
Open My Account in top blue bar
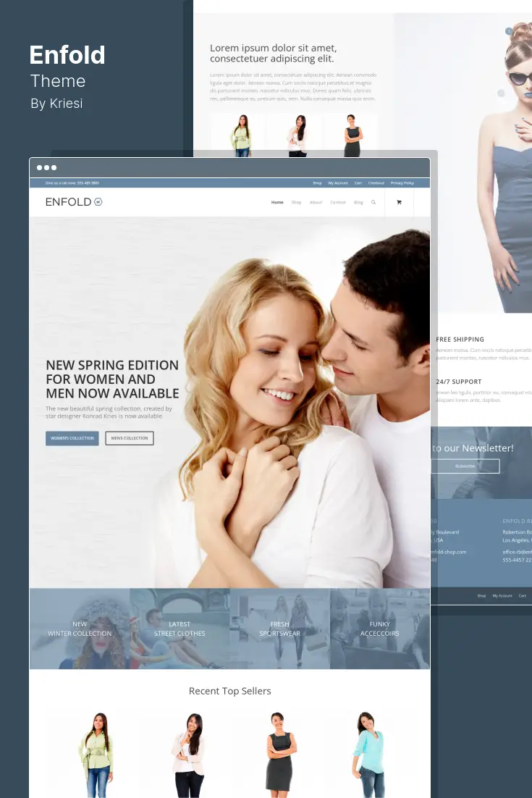[x=338, y=182]
